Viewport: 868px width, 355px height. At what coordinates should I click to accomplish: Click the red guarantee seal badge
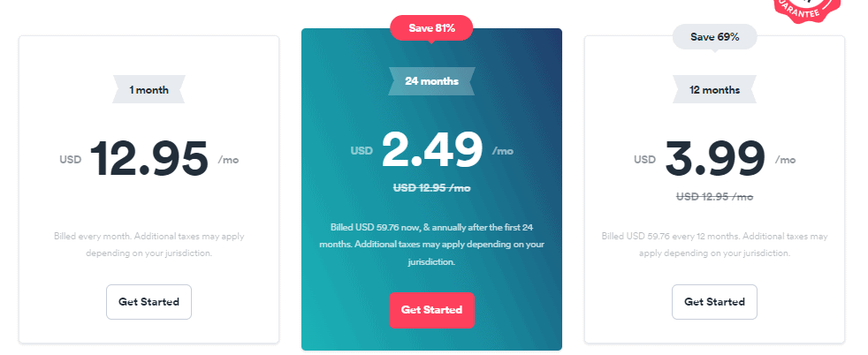(x=806, y=10)
